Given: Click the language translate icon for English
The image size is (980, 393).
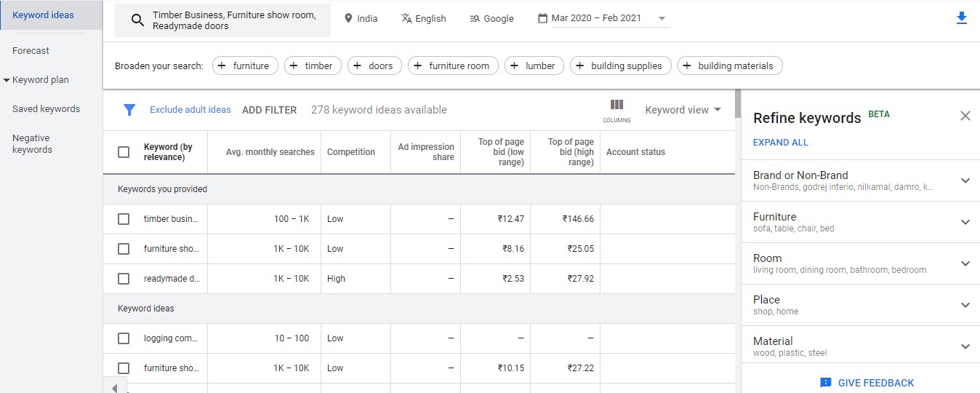Looking at the screenshot, I should pyautogui.click(x=407, y=18).
